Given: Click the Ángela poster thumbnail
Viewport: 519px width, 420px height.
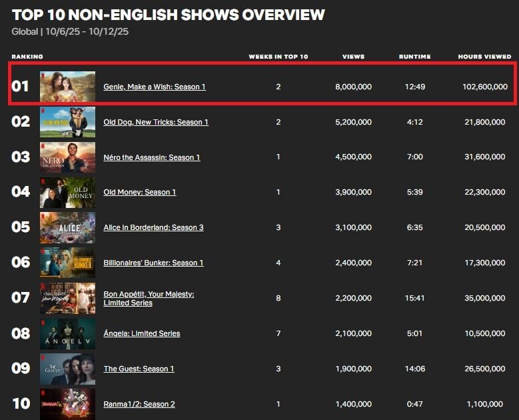Looking at the screenshot, I should (x=67, y=334).
